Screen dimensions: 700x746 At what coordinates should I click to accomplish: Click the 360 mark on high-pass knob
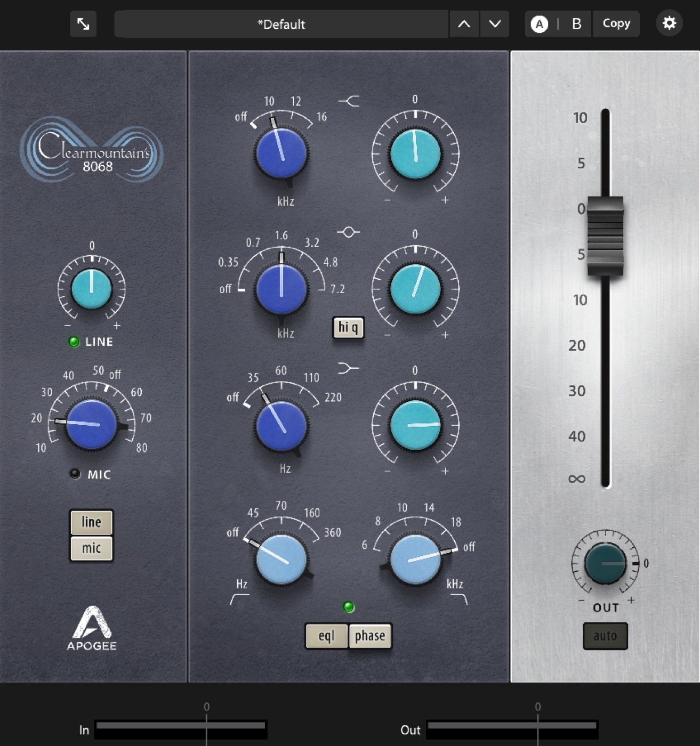pos(333,532)
